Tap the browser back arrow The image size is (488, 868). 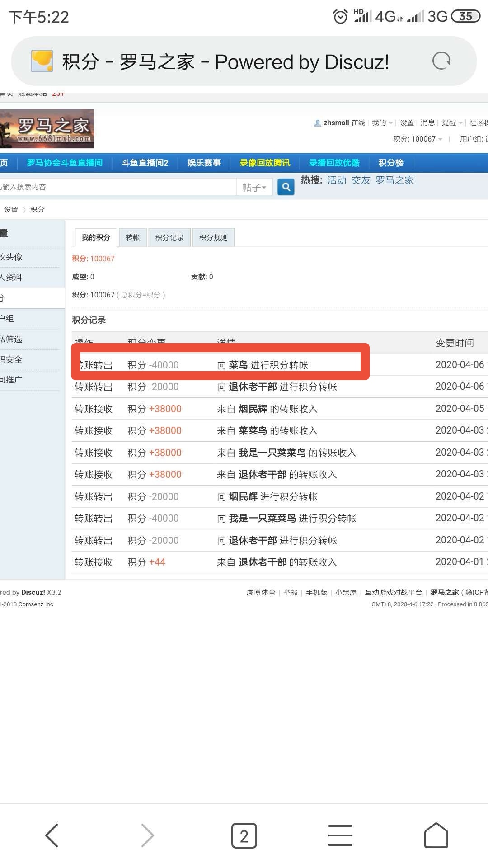(52, 835)
